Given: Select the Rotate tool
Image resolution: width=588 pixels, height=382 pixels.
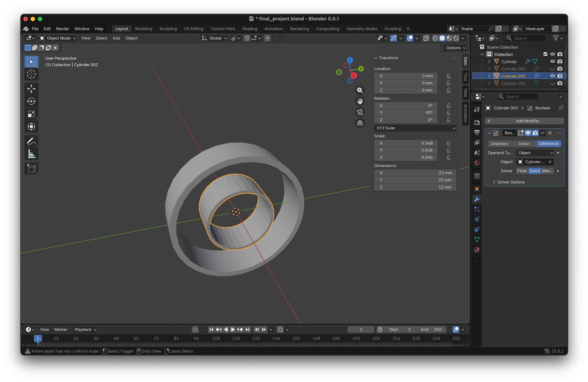Looking at the screenshot, I should click(31, 101).
